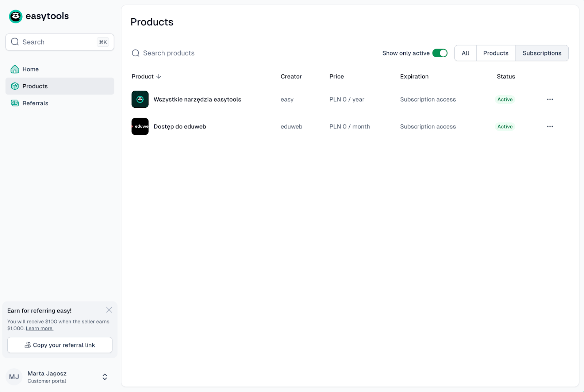Open more options for Dostęp do eduweb
Viewport: 584px width, 392px height.
pos(550,127)
